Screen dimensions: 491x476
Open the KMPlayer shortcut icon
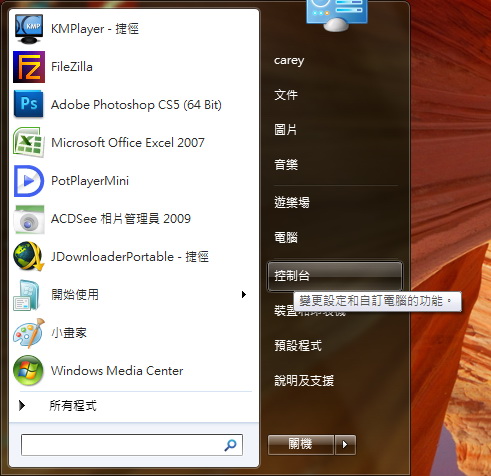[29, 29]
